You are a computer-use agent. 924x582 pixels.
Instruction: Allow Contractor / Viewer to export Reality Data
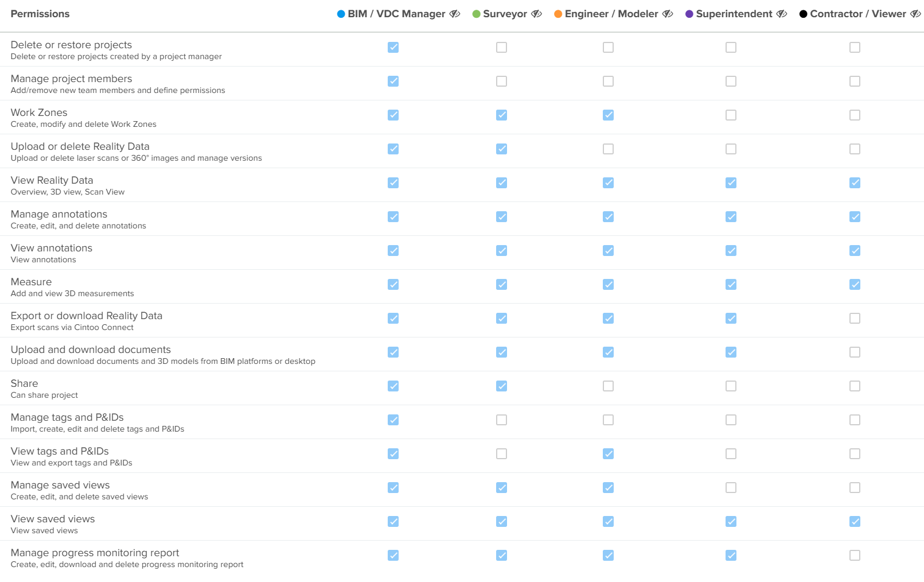(855, 319)
